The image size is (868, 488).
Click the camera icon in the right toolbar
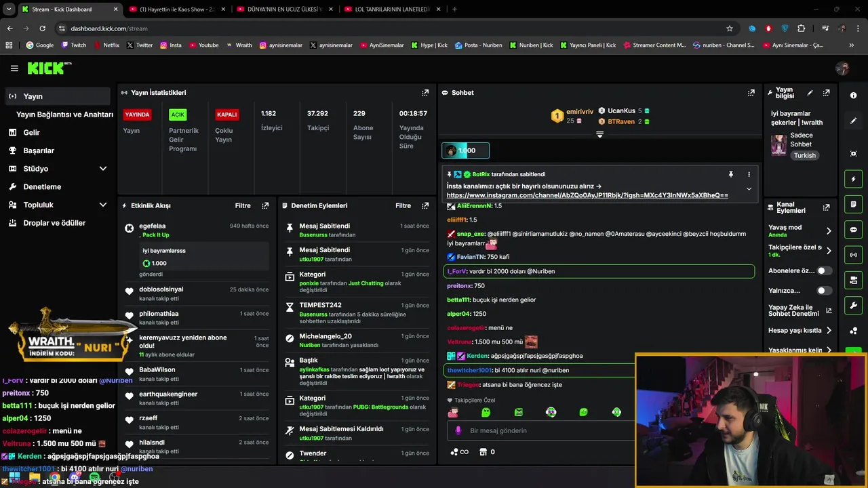[853, 280]
